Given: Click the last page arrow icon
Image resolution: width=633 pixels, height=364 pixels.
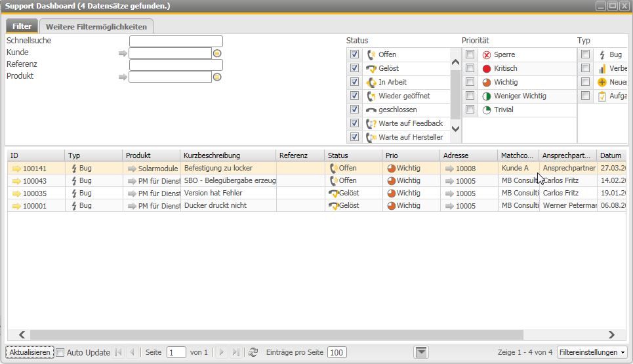Looking at the screenshot, I should point(236,353).
